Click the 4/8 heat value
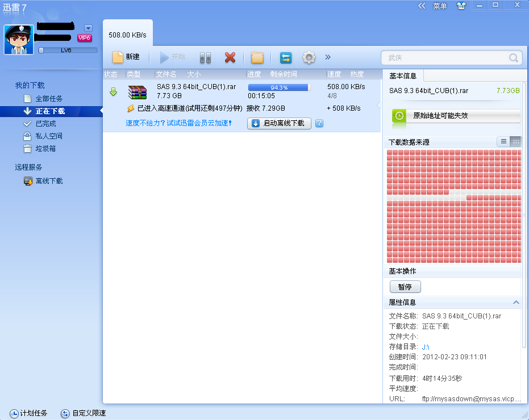 pyautogui.click(x=332, y=96)
